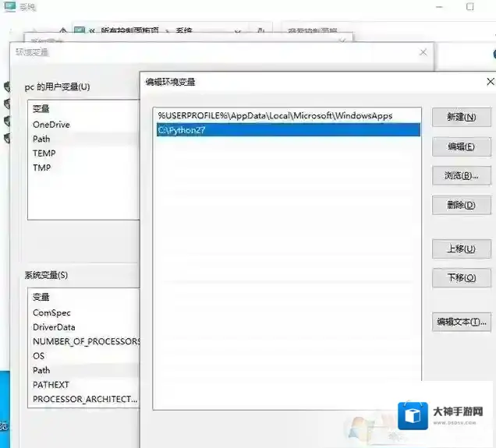This screenshot has height=448, width=496.
Task: Delete entry with 删除(D) button
Action: (462, 205)
